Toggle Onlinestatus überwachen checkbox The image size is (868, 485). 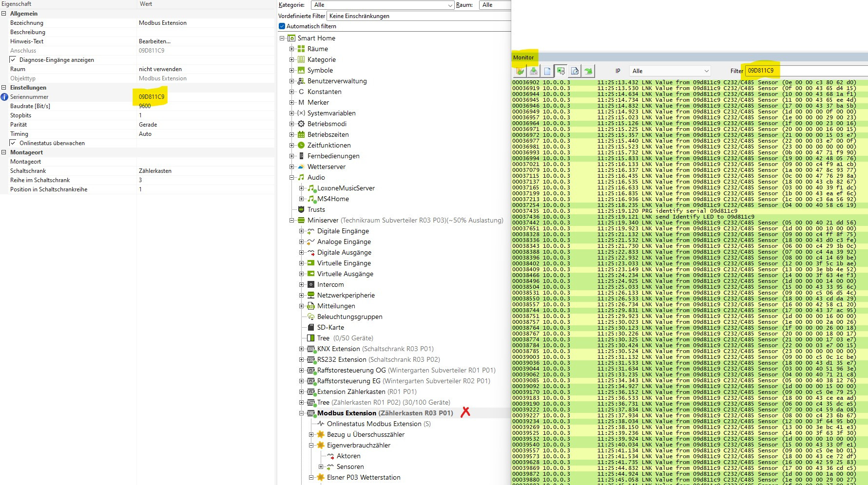click(13, 143)
